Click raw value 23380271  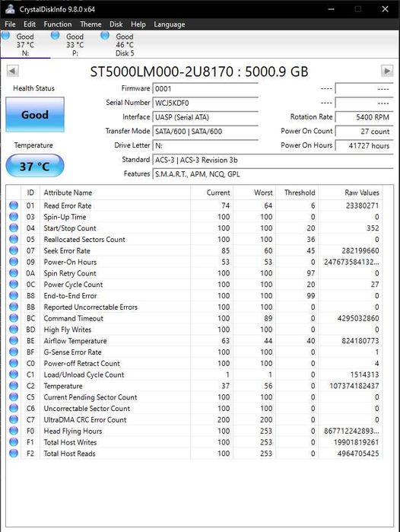pyautogui.click(x=362, y=205)
